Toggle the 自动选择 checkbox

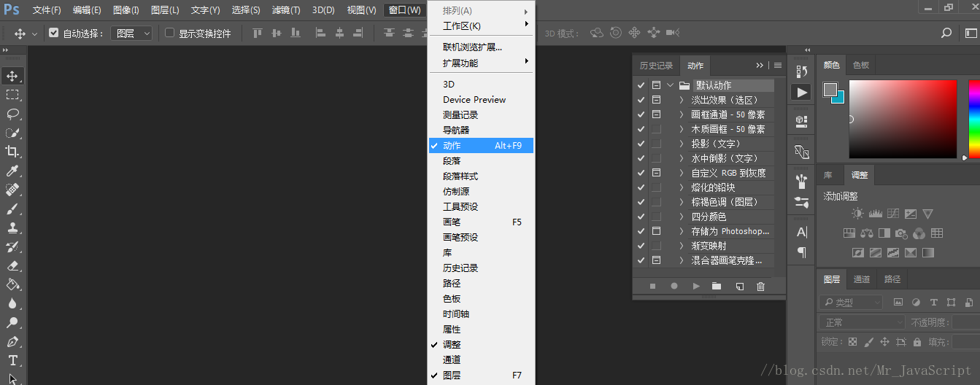click(54, 33)
